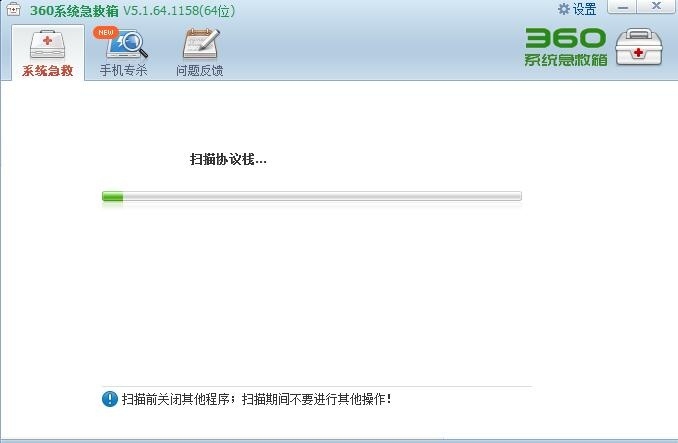Click the 系统急救箱 logo text
The width and height of the screenshot is (678, 443).
pos(566,60)
